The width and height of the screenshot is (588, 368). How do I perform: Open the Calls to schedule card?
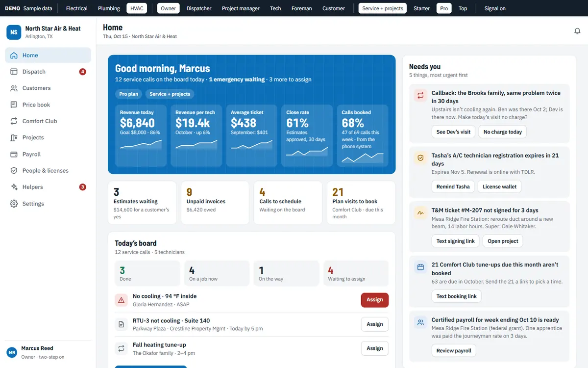coord(288,203)
